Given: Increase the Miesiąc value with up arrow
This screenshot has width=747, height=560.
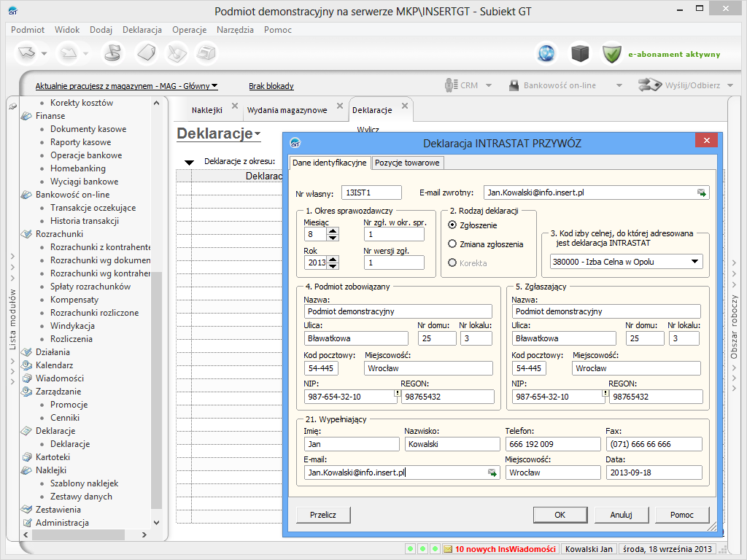Looking at the screenshot, I should point(333,230).
